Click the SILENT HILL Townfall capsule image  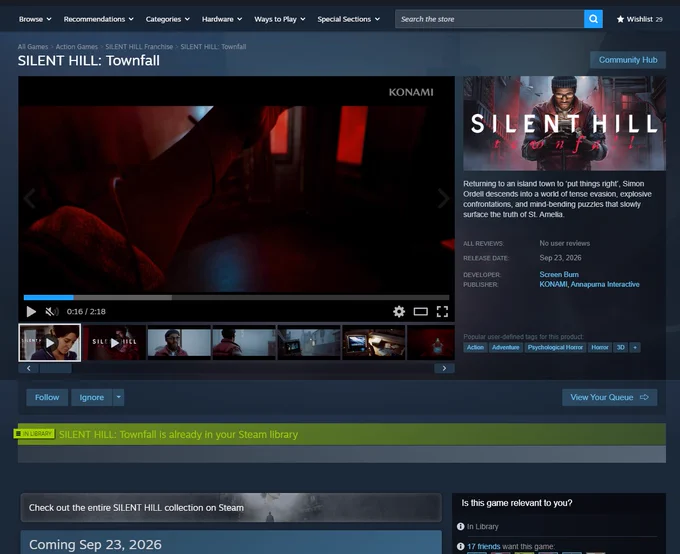pyautogui.click(x=565, y=123)
